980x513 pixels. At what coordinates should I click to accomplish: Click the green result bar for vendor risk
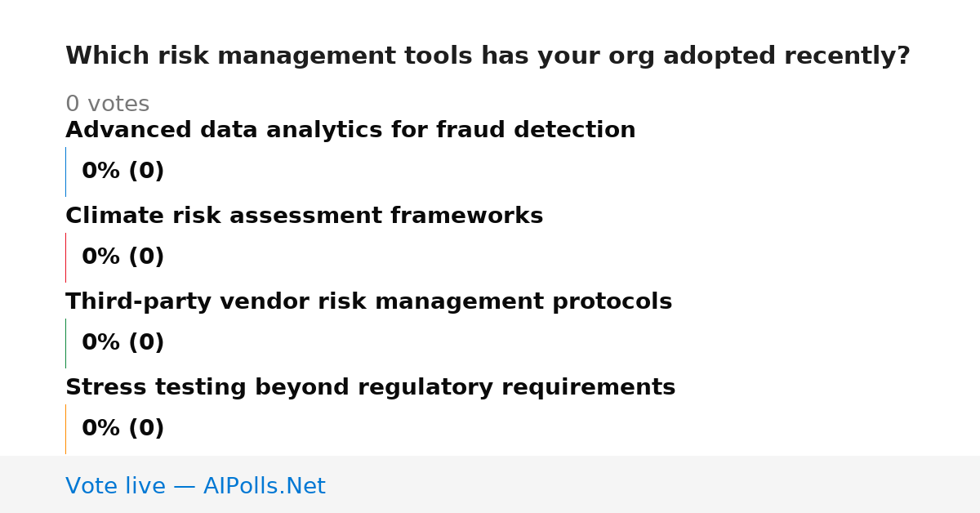pos(65,343)
